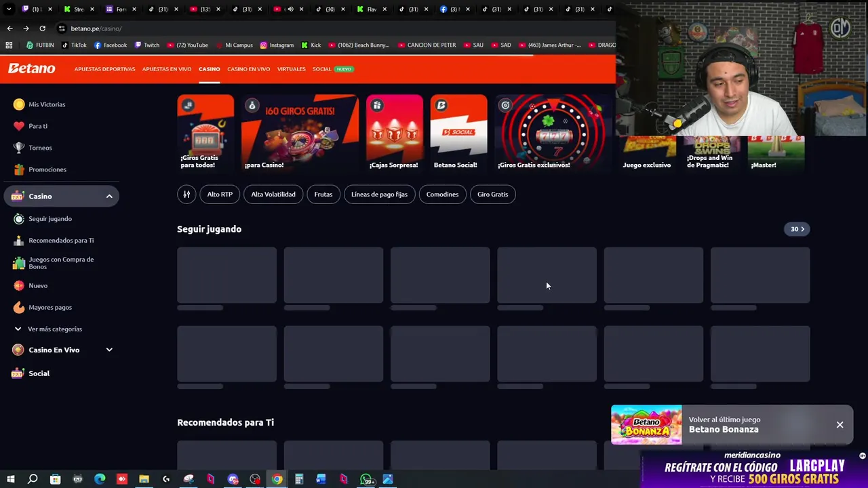Open Recomendados para Ti sidebar item
This screenshot has width=868, height=488.
point(54,241)
